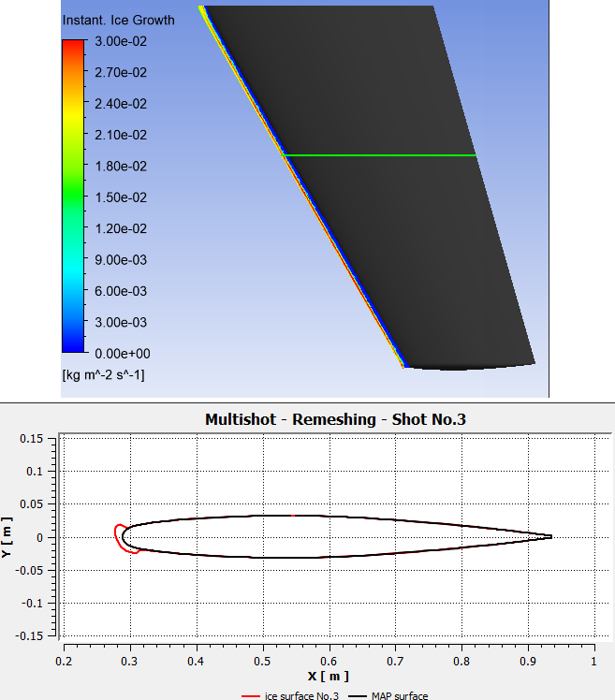Select the 2.70e-02 legend value
Screen dimensions: 615x700
121,72
